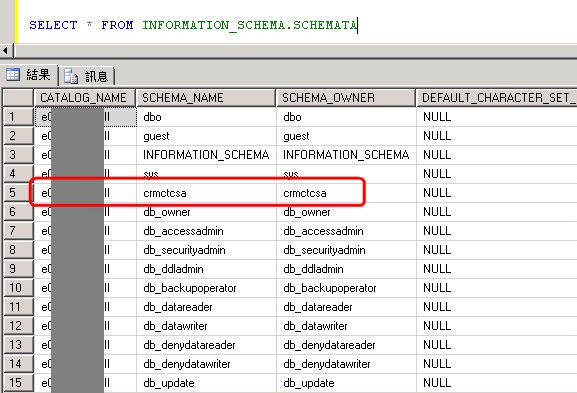The height and width of the screenshot is (393, 577).
Task: Click the DEFAULT_CHARACTER_SET column header
Action: pos(496,98)
